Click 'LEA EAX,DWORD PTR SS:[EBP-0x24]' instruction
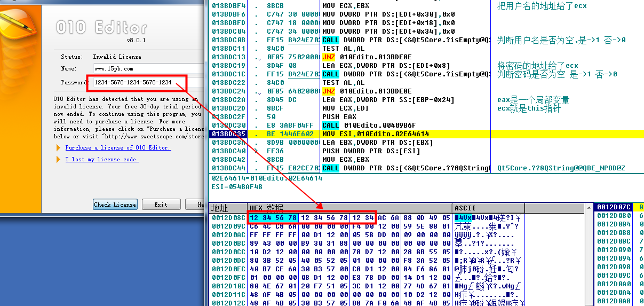The image size is (644, 306). pos(389,100)
